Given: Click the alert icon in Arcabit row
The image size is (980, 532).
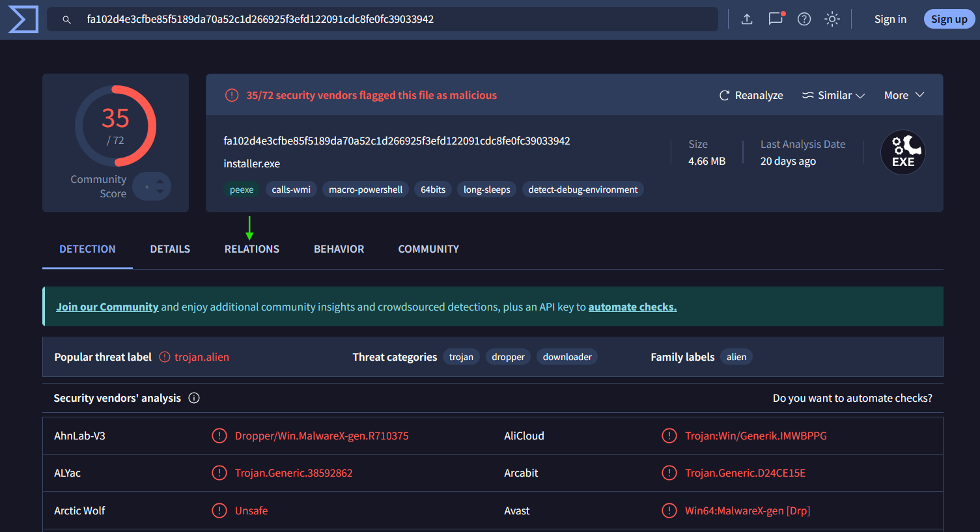Looking at the screenshot, I should [669, 473].
